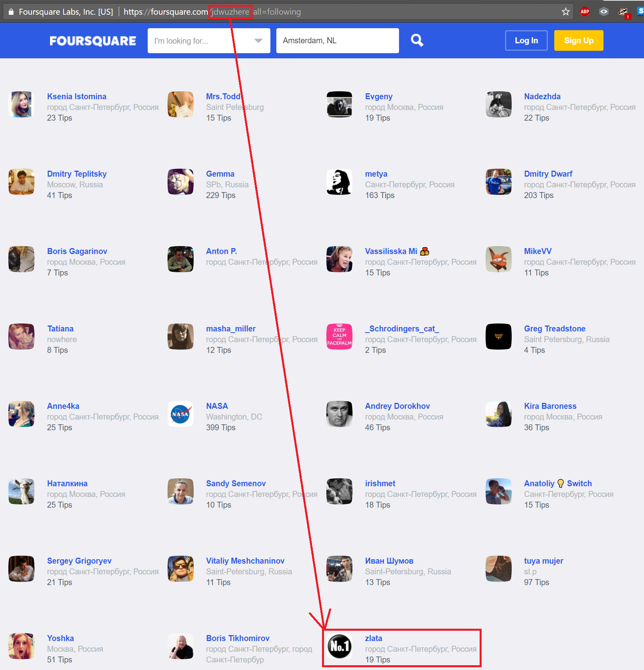This screenshot has height=670, width=644.
Task: Click the Sign Up button
Action: pyautogui.click(x=579, y=40)
